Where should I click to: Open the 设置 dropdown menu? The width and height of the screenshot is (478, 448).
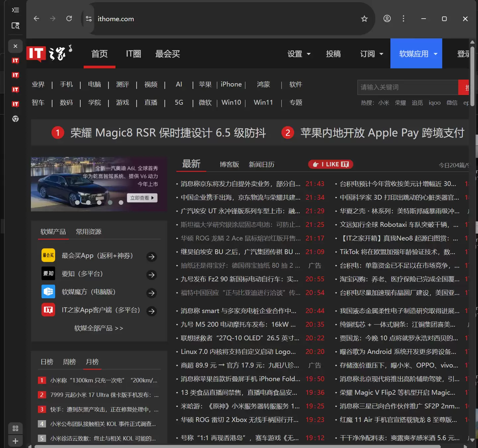point(298,54)
